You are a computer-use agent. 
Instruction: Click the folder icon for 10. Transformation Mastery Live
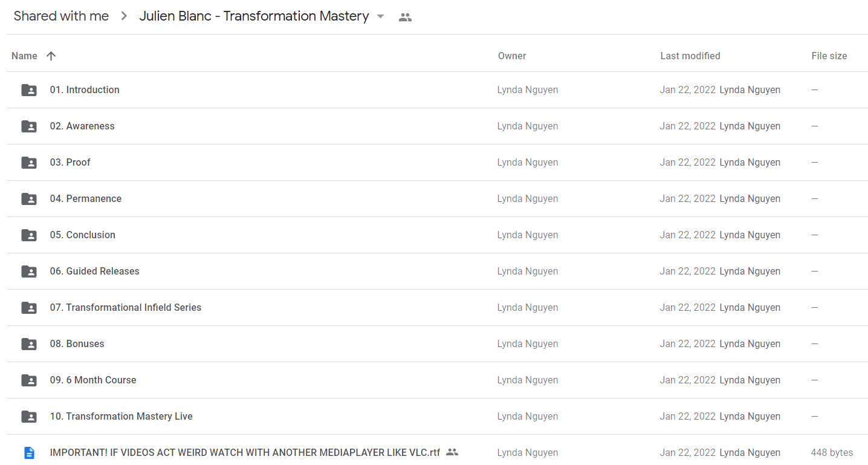click(29, 417)
